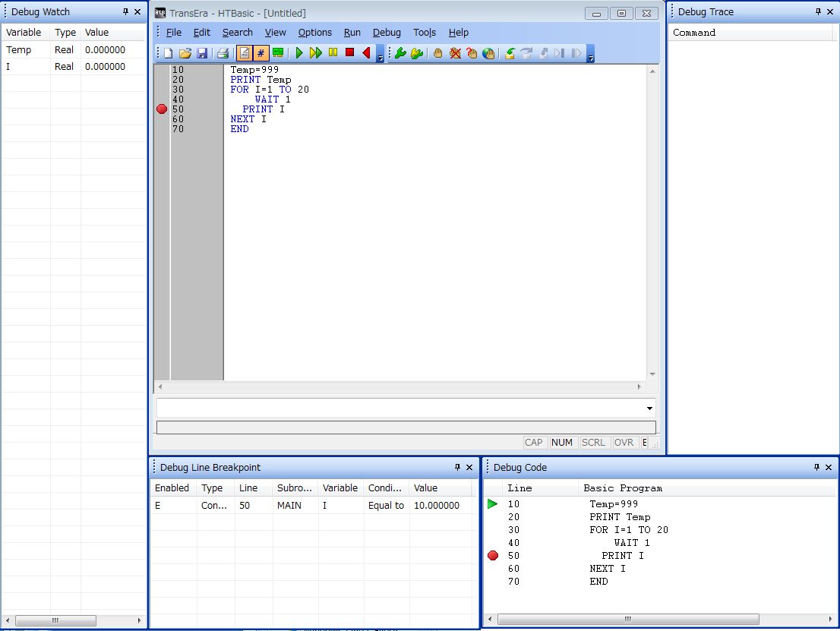The height and width of the screenshot is (631, 840).
Task: Stop program with red square icon
Action: pyautogui.click(x=350, y=52)
